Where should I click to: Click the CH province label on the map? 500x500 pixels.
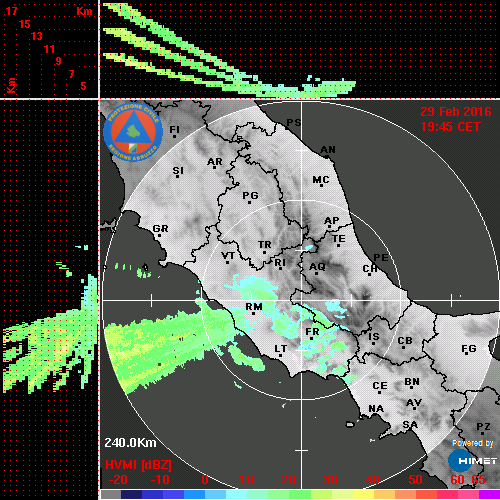click(370, 269)
